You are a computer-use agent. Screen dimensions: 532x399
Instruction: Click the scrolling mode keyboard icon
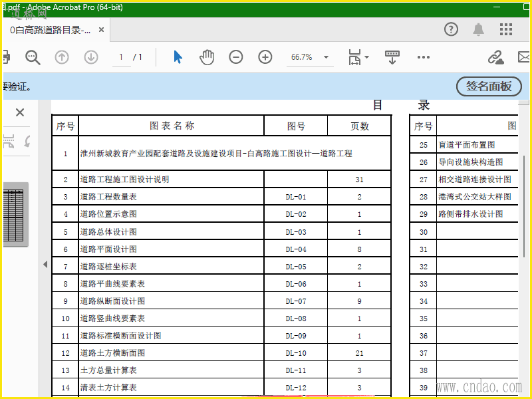click(392, 57)
